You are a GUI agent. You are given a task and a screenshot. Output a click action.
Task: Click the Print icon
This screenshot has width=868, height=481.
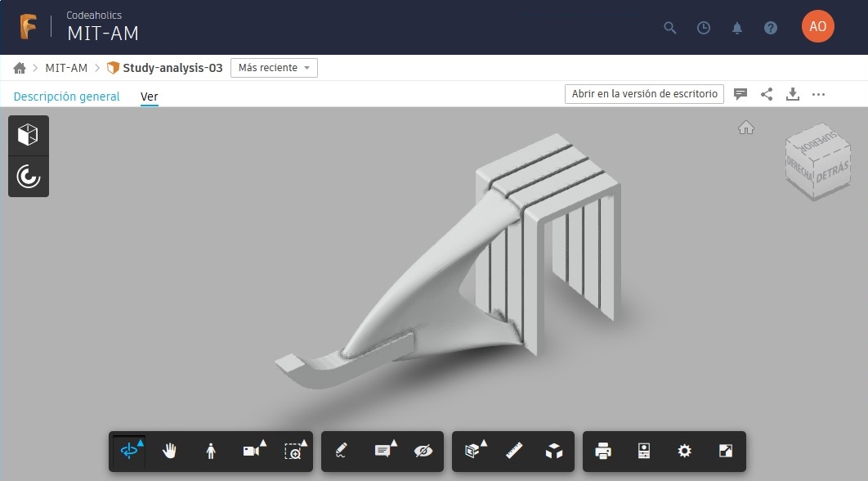coord(602,451)
